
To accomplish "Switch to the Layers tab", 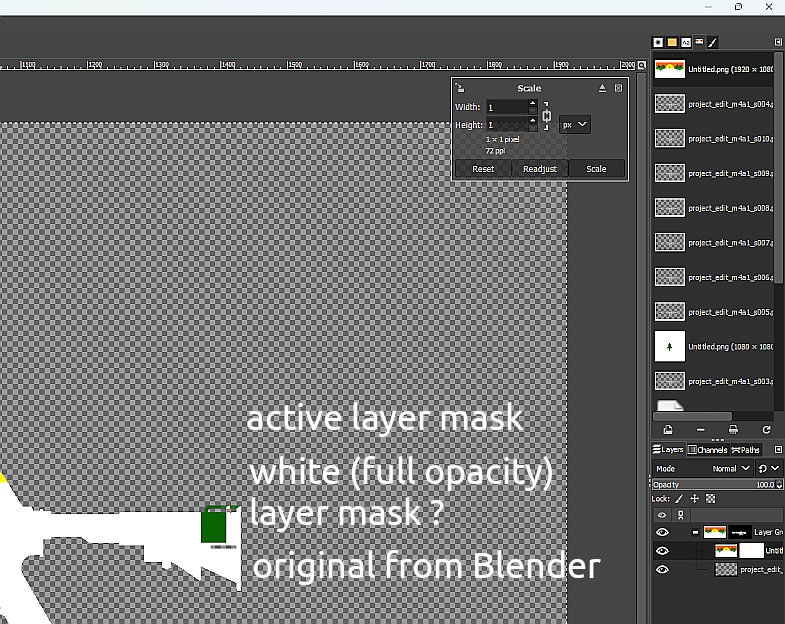I will click(668, 450).
